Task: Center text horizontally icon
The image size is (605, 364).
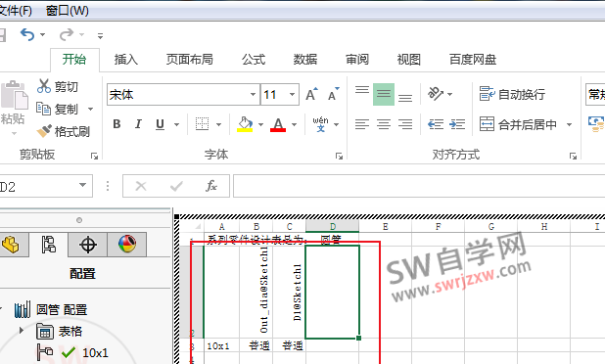Action: point(384,124)
